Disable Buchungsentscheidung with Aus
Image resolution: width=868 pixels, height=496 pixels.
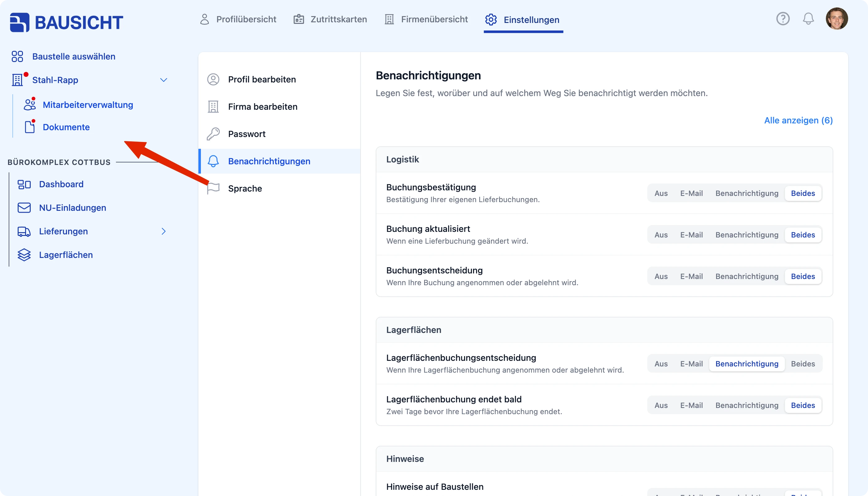[661, 276]
